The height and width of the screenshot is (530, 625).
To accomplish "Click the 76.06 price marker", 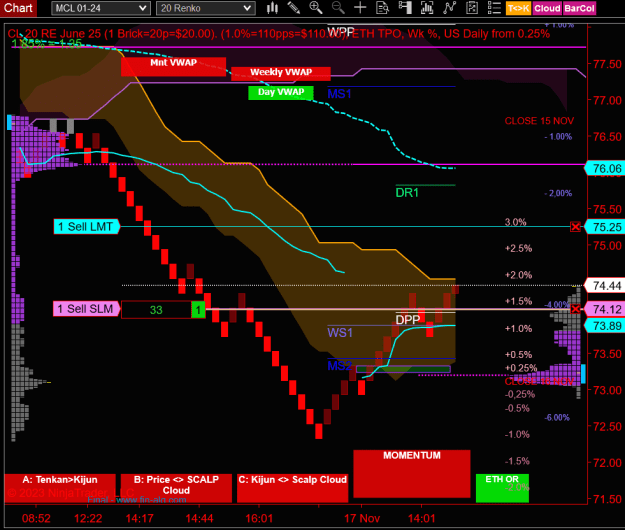I will click(x=605, y=169).
